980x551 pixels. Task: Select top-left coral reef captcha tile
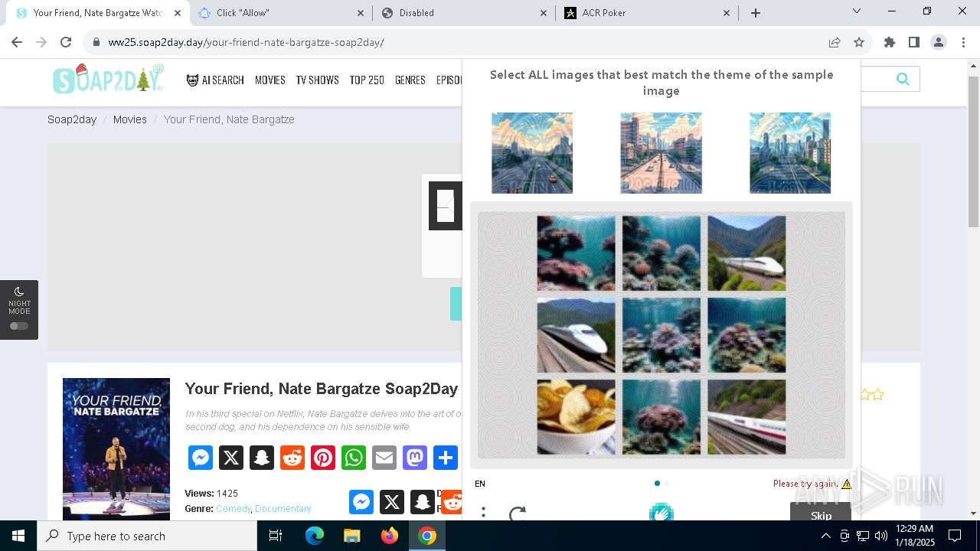(576, 253)
